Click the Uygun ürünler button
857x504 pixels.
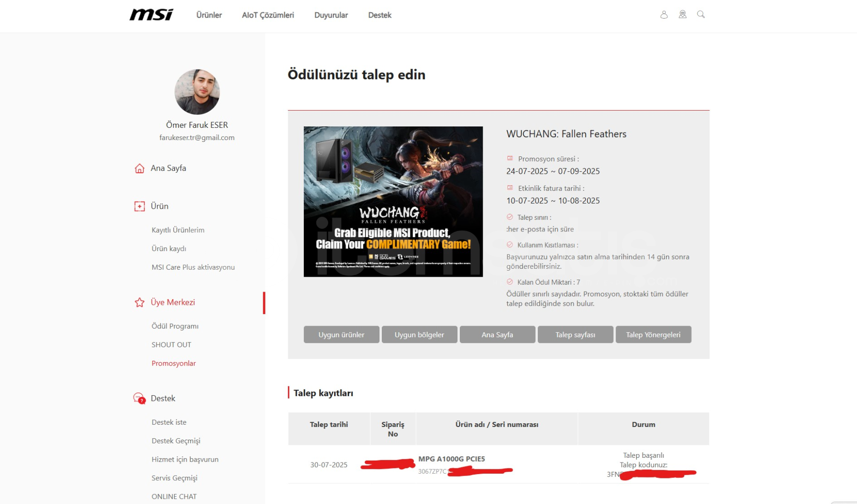point(341,335)
